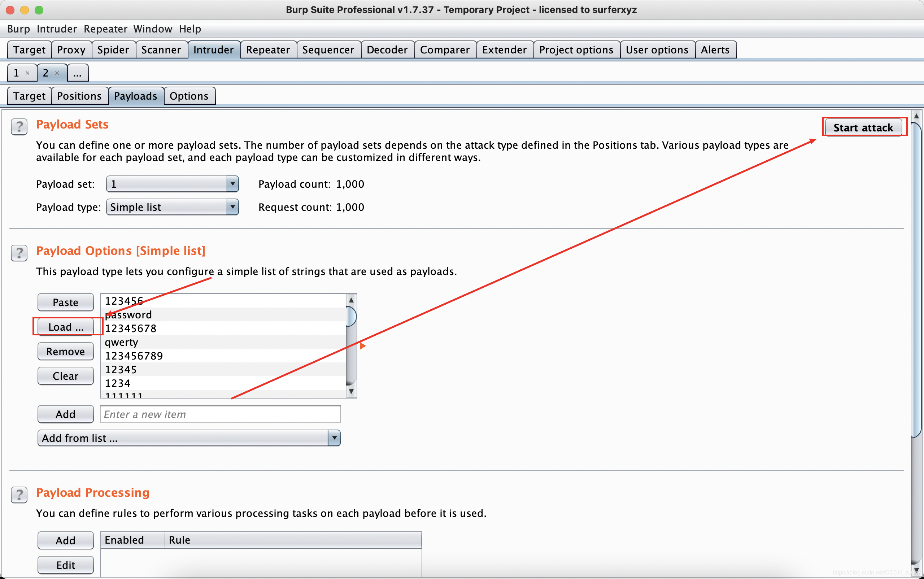924x579 pixels.
Task: Click Add button in Payload Processing
Action: point(65,540)
